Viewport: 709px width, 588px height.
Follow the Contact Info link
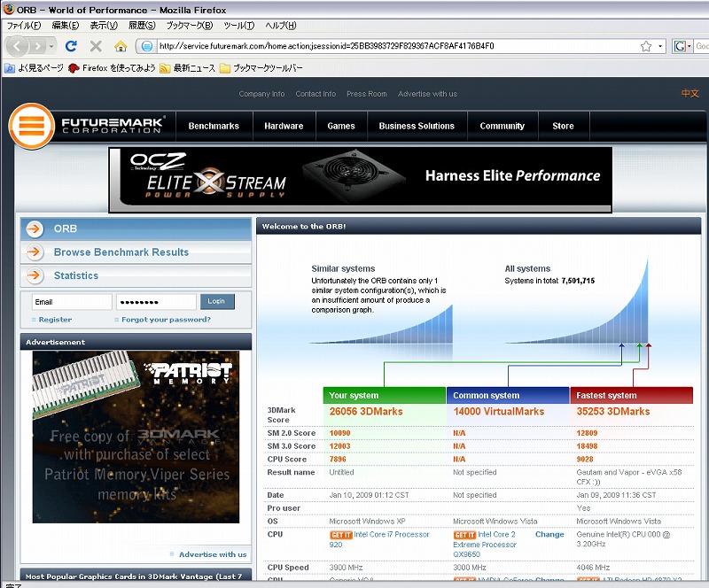click(316, 94)
